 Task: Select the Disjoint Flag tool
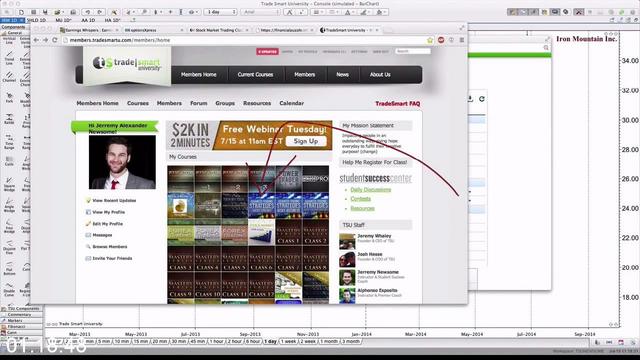click(x=9, y=247)
